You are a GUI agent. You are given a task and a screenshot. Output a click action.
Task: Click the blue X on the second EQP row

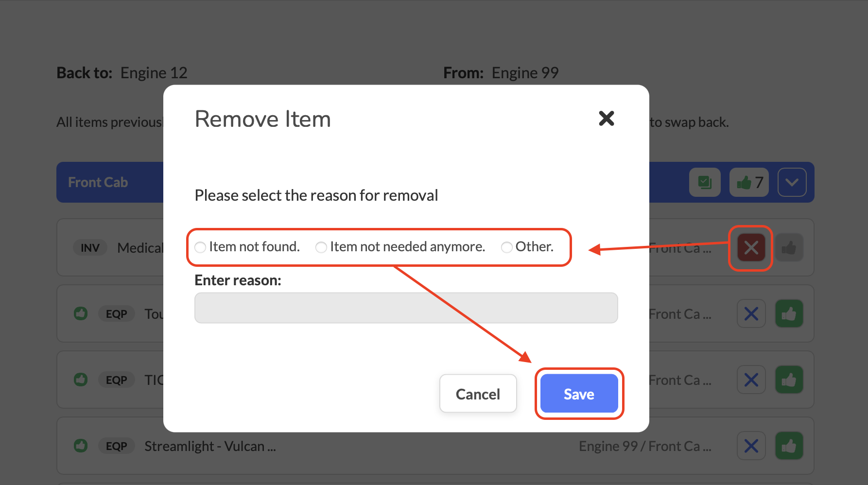click(x=751, y=314)
